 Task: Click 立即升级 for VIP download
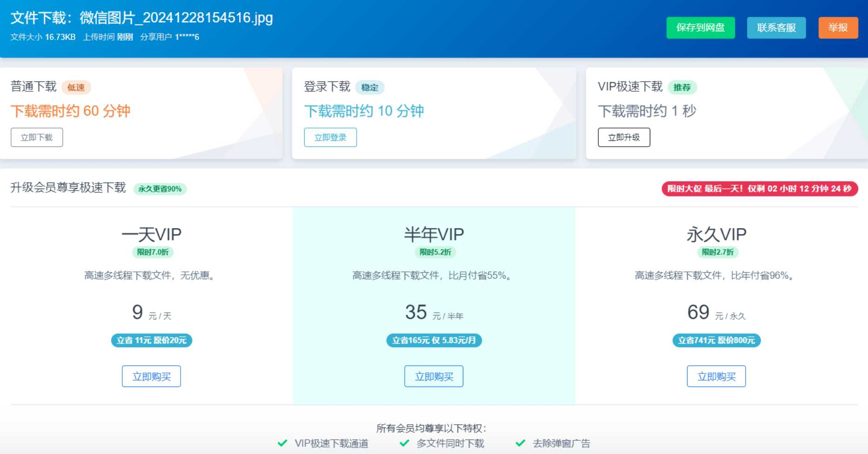(x=624, y=137)
